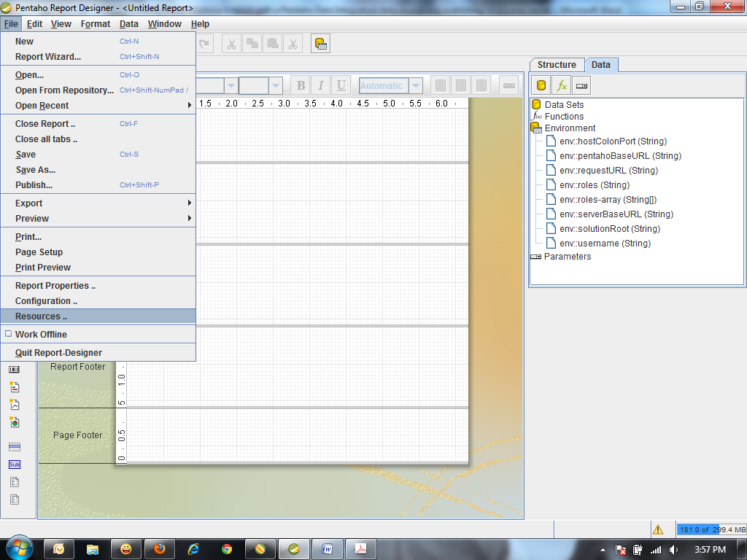
Task: Click the add function fx icon
Action: coord(561,86)
